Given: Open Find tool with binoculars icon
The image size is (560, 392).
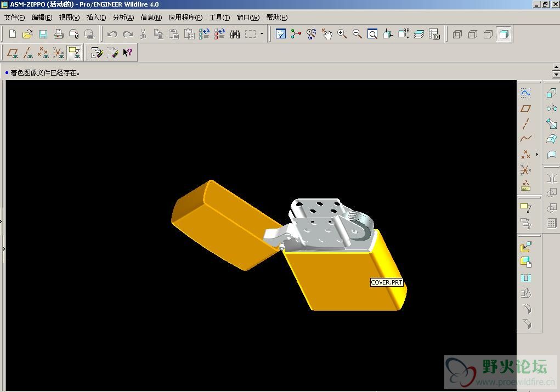Looking at the screenshot, I should click(x=235, y=34).
